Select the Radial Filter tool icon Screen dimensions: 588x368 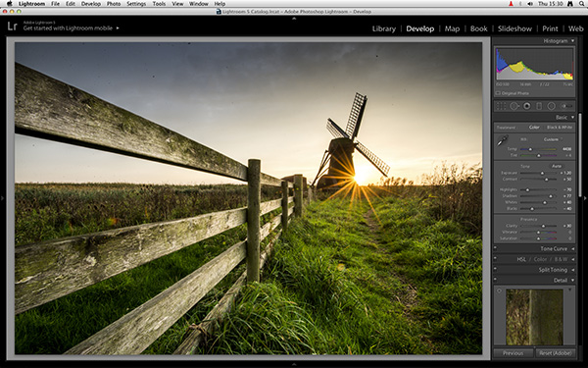tap(551, 106)
